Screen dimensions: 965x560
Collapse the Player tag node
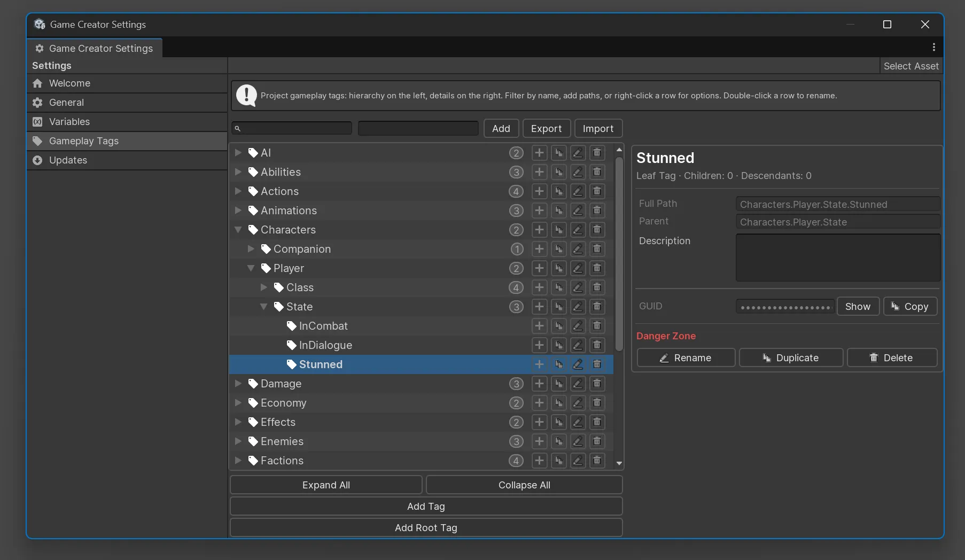251,268
